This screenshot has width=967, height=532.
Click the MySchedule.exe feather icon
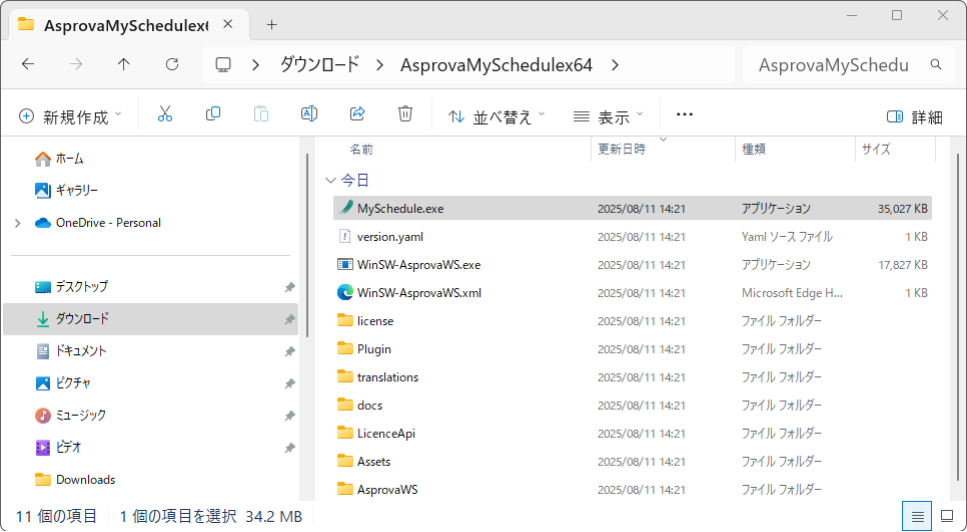point(346,208)
